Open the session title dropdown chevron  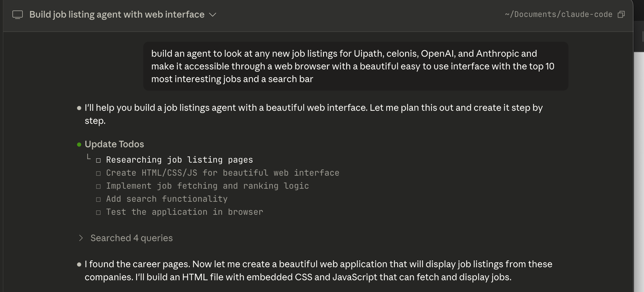tap(213, 15)
